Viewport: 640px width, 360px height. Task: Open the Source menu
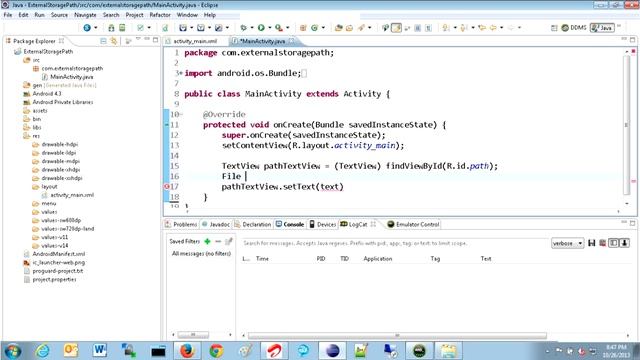coord(59,15)
